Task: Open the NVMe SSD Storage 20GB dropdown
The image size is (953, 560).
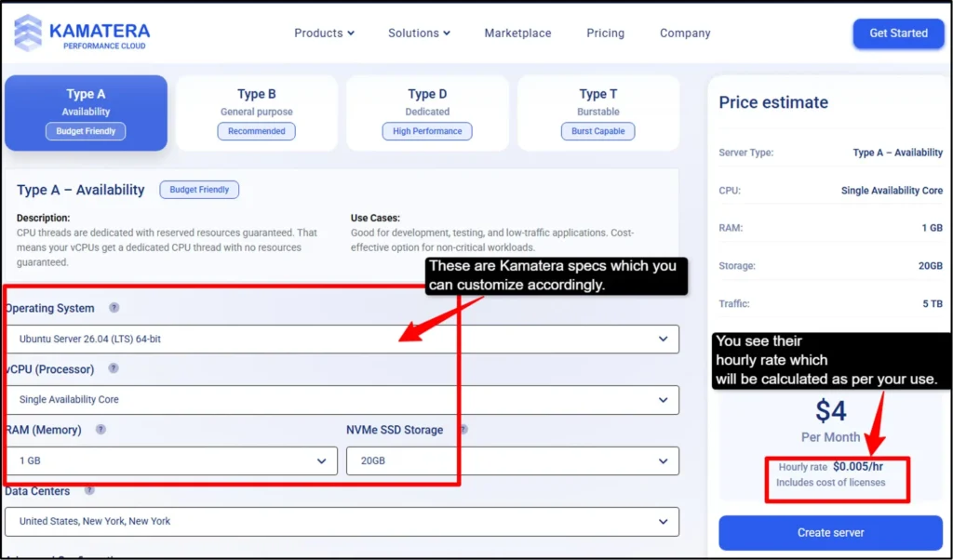Action: [513, 461]
